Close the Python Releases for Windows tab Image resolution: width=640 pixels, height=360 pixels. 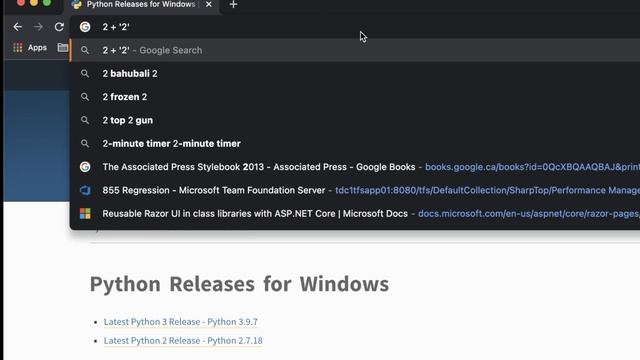click(x=209, y=4)
